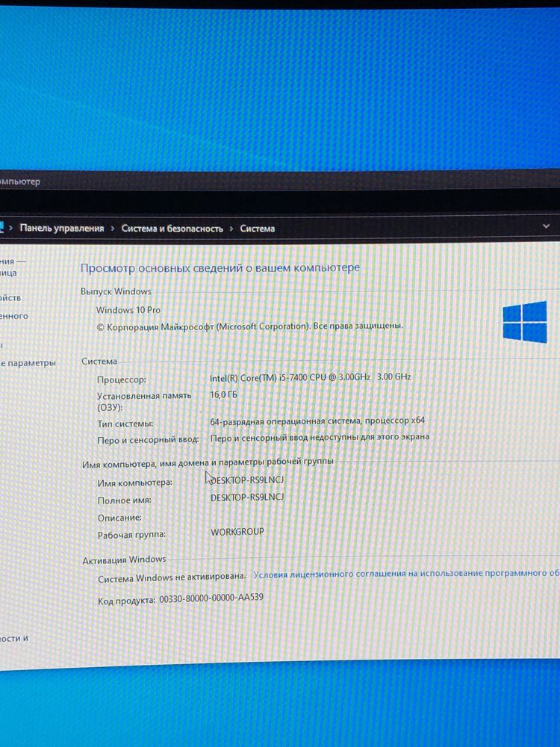Select product code "00330-80000-00000-AA539"

[x=211, y=598]
